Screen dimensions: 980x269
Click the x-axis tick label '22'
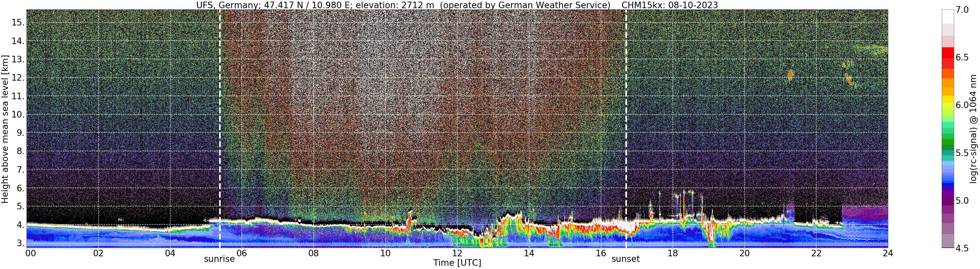point(816,253)
